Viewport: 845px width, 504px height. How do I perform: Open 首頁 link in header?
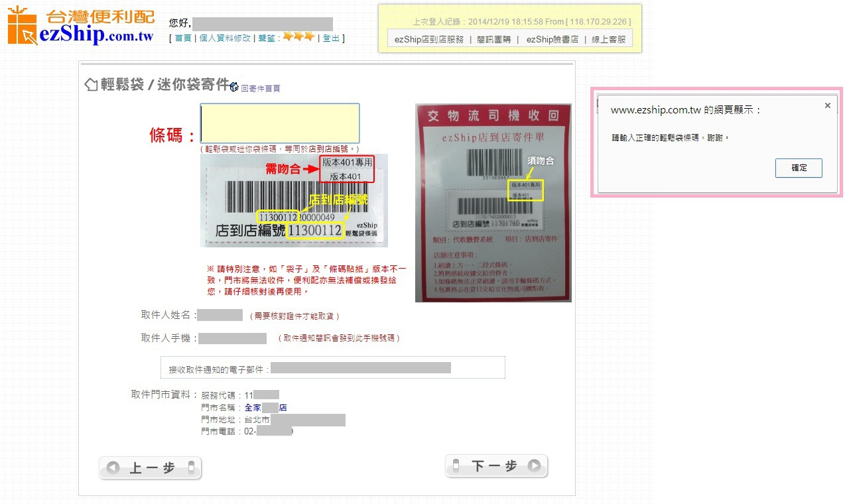coord(182,38)
